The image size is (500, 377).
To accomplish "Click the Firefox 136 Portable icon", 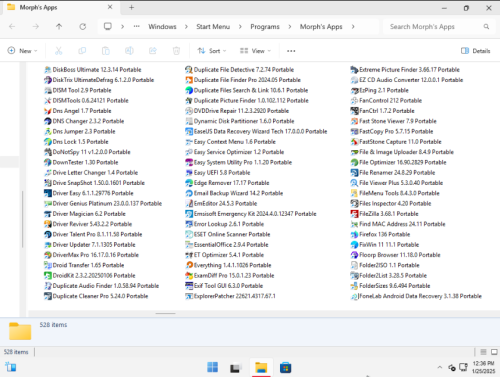I will tap(354, 234).
